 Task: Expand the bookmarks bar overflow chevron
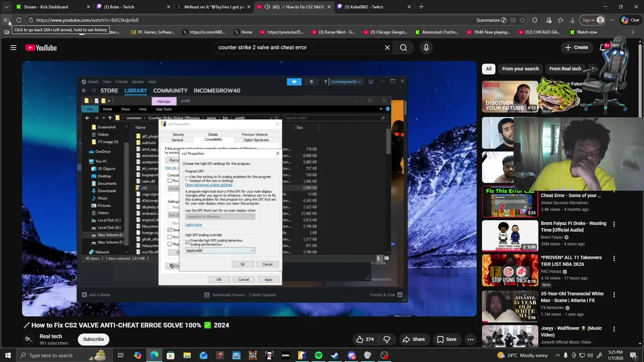coord(633,32)
